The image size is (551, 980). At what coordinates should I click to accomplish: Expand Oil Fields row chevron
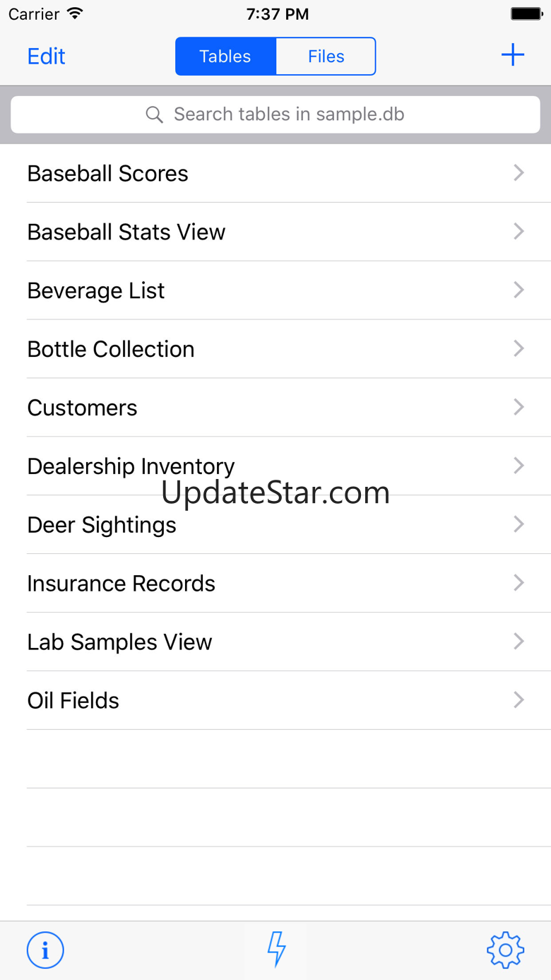pos(519,700)
